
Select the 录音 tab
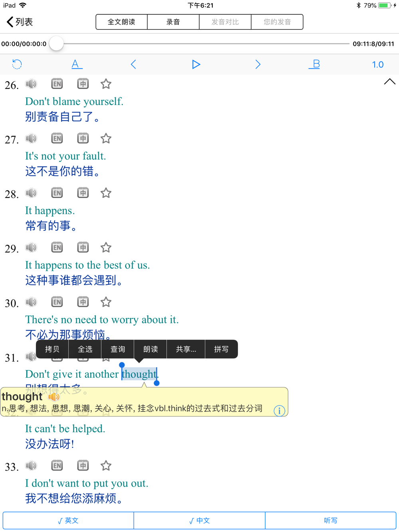point(173,22)
